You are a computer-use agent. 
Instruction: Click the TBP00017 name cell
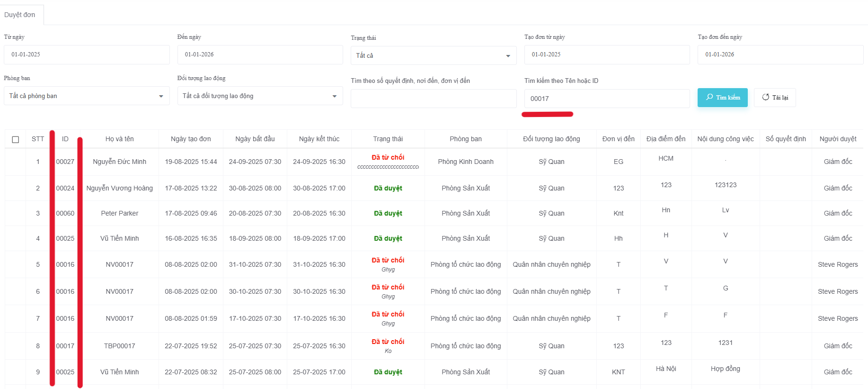(119, 346)
